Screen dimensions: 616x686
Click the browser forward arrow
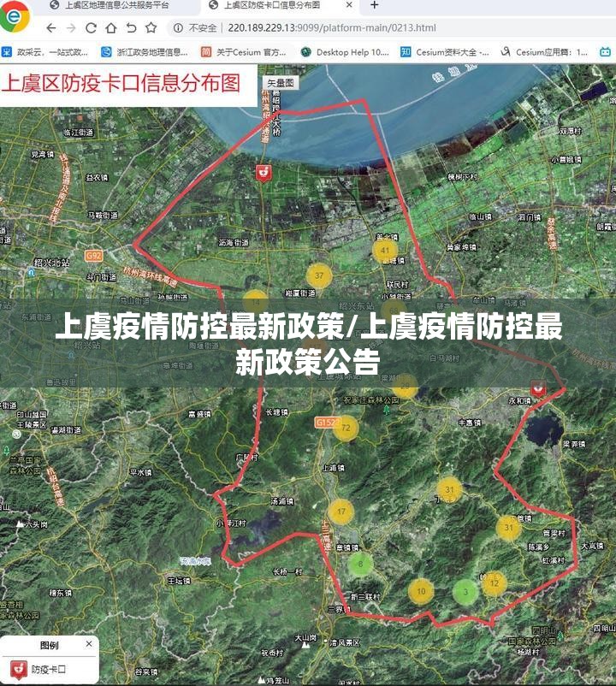coord(71,28)
